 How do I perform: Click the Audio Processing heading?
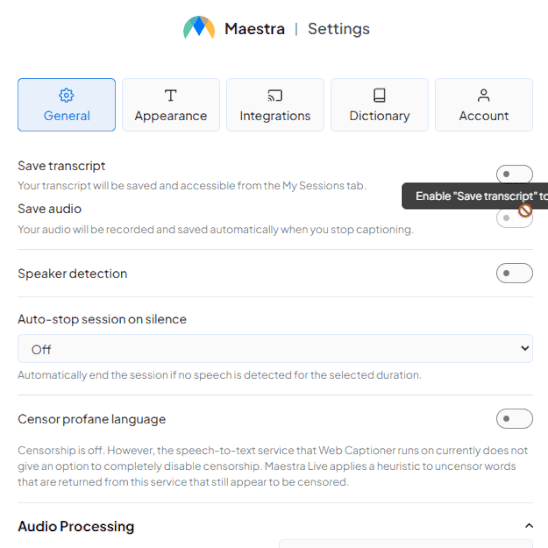pos(76,526)
